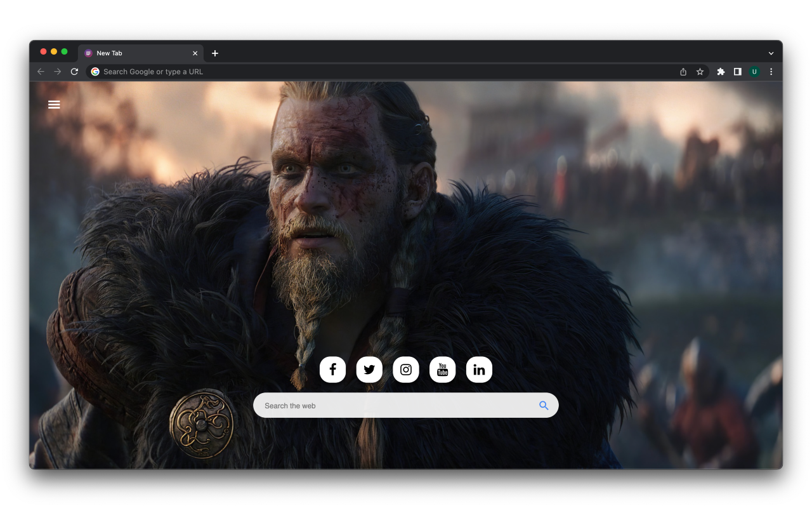Focus the Search the web field
Screen dimensions: 812x508
[x=406, y=405]
